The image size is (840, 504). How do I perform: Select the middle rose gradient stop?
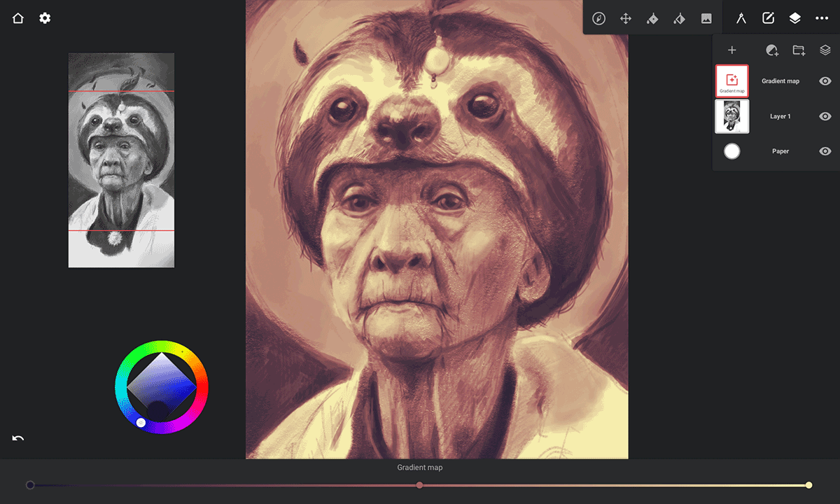tap(419, 485)
